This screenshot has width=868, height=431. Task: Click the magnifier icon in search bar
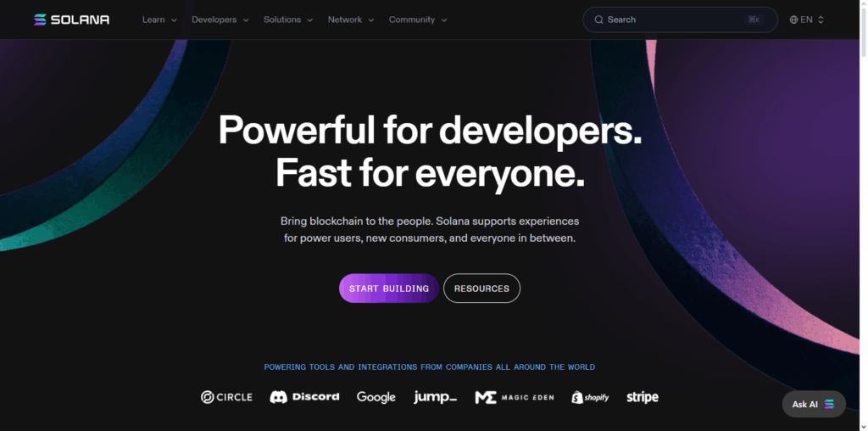tap(599, 20)
